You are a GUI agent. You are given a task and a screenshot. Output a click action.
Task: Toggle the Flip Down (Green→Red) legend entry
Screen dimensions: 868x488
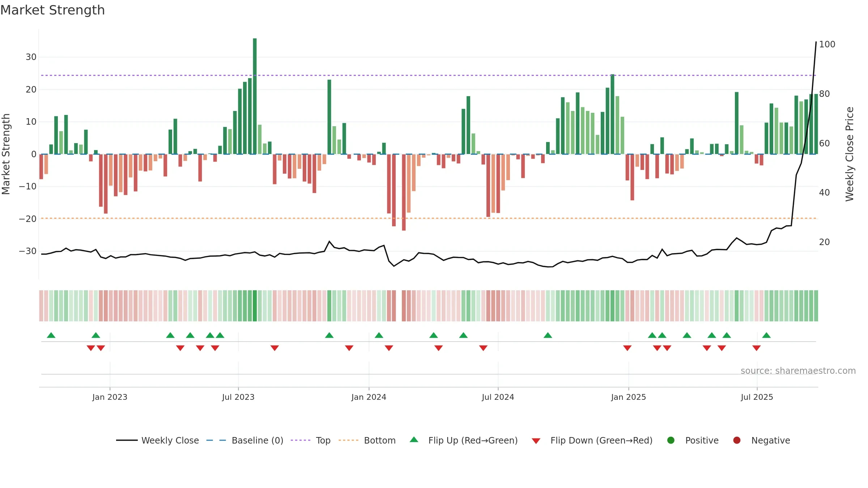[592, 440]
